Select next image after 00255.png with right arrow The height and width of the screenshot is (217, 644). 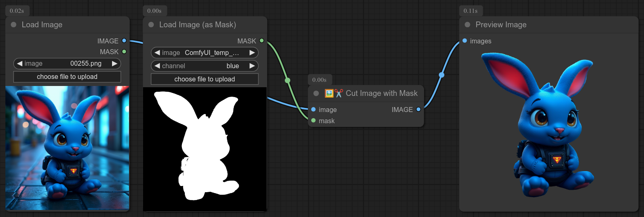pyautogui.click(x=114, y=64)
